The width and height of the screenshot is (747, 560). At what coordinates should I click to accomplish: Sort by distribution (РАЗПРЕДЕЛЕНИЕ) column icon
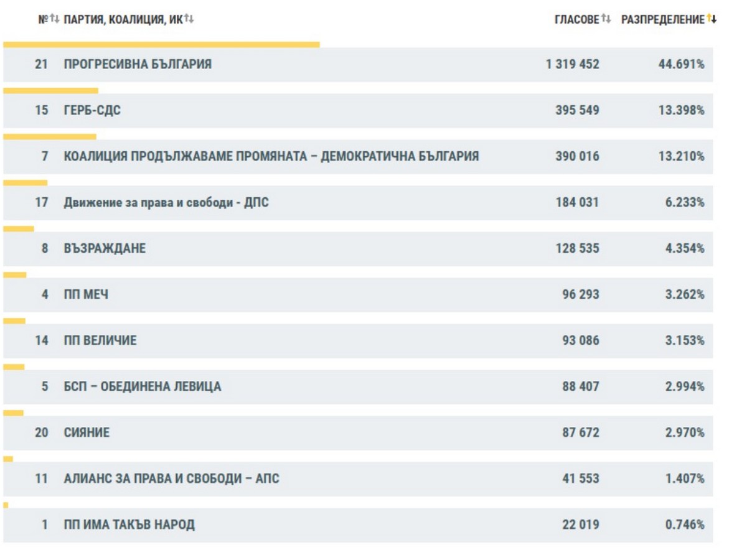pyautogui.click(x=712, y=19)
